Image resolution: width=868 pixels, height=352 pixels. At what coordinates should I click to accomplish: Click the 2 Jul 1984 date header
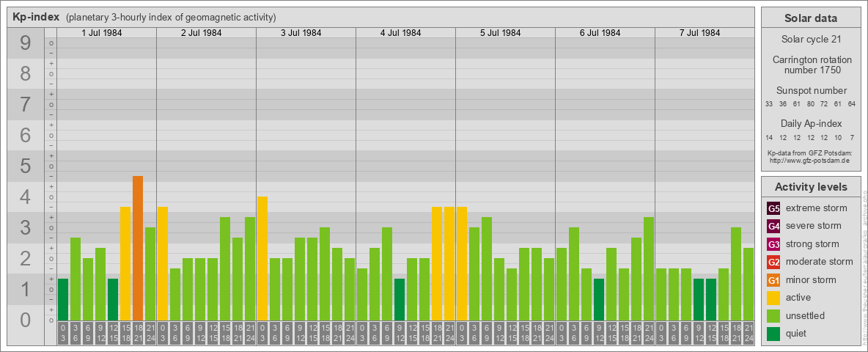pyautogui.click(x=202, y=33)
